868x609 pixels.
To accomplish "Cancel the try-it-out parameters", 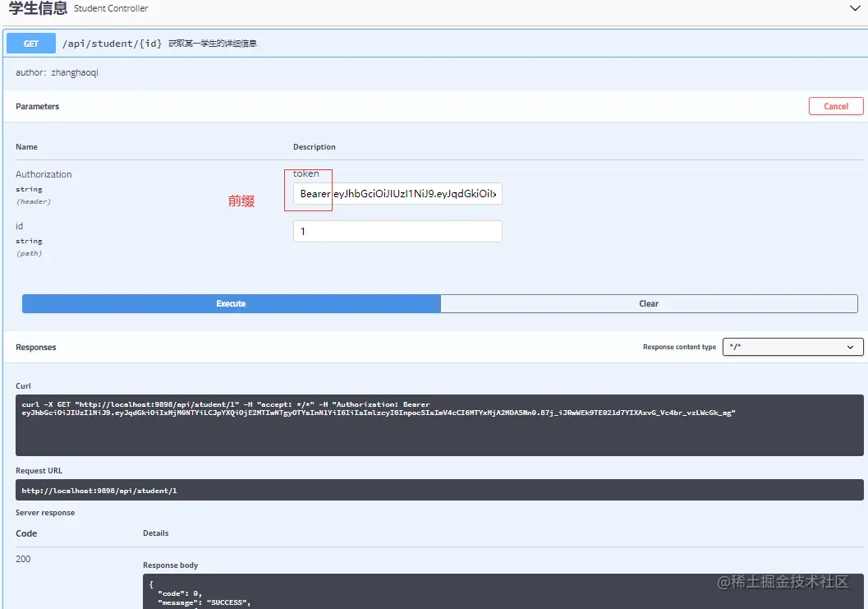I will (x=836, y=106).
